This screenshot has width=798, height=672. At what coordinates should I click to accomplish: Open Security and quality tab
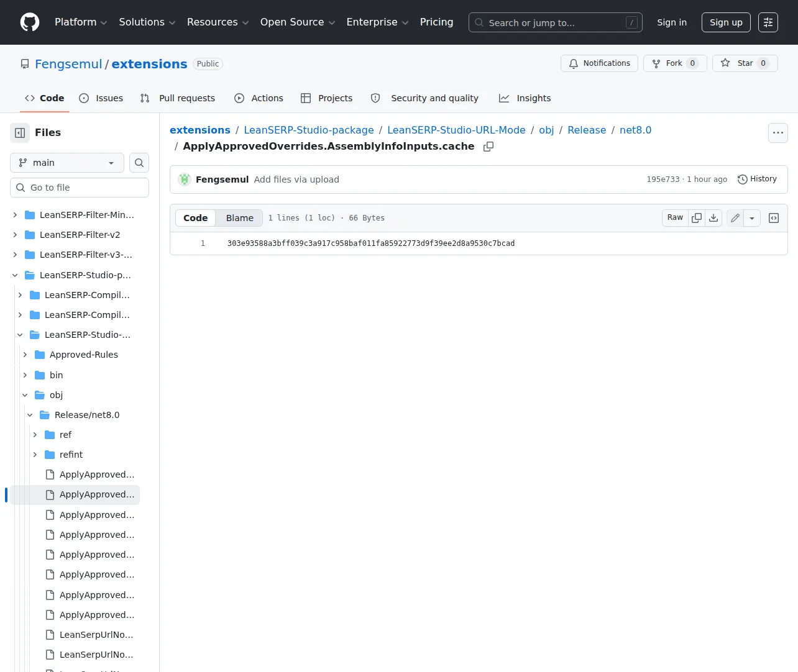click(425, 98)
